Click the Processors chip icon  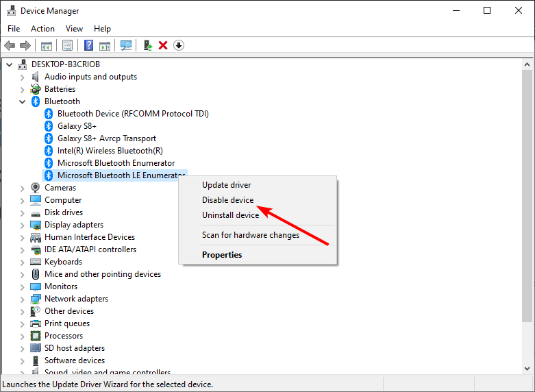[36, 336]
